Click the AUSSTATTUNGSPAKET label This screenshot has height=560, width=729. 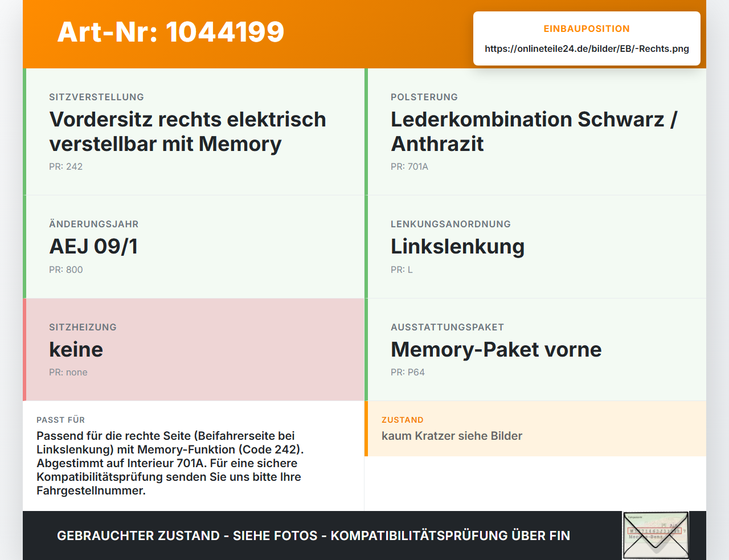[x=447, y=328]
